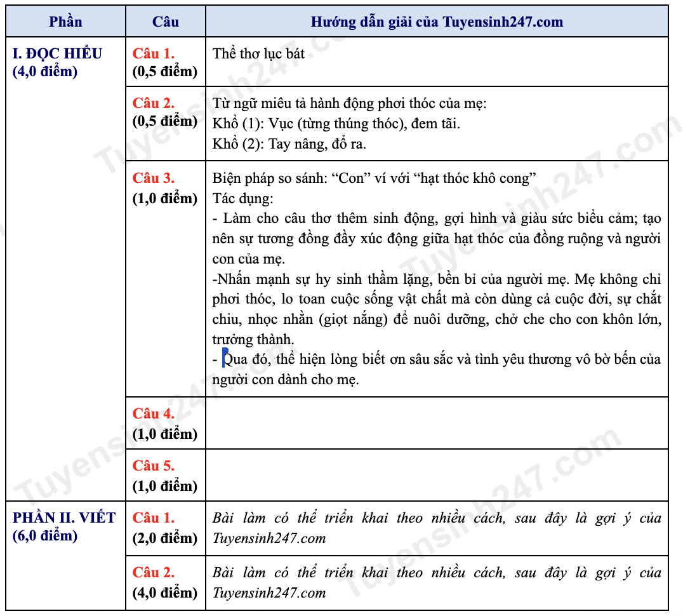Click the line 'trưởng thành.'
This screenshot has height=616, width=683.
point(253,339)
